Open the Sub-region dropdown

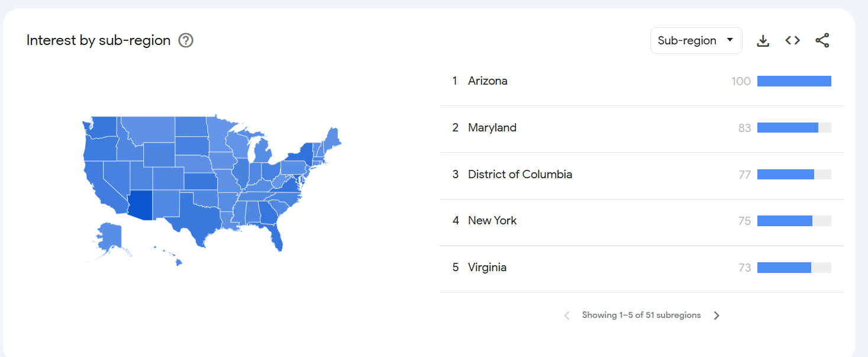point(696,40)
